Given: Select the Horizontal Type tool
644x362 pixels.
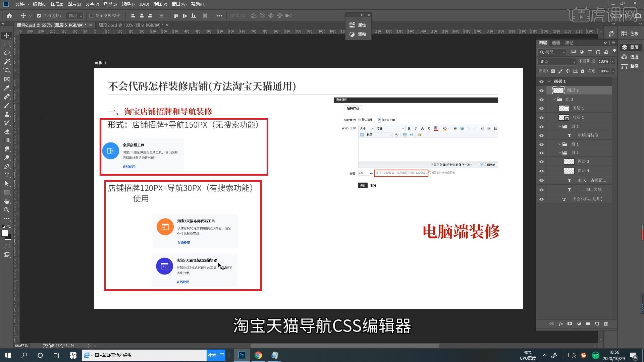Looking at the screenshot, I should [7, 175].
